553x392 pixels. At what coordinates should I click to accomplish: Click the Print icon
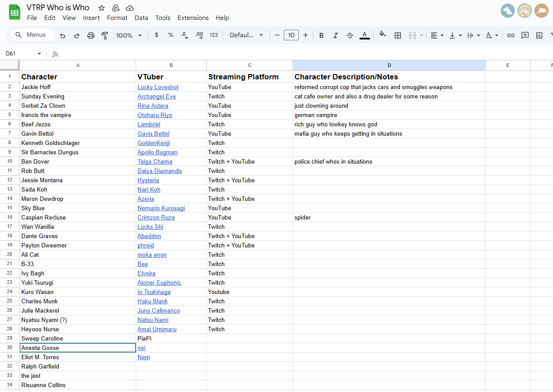click(x=91, y=35)
